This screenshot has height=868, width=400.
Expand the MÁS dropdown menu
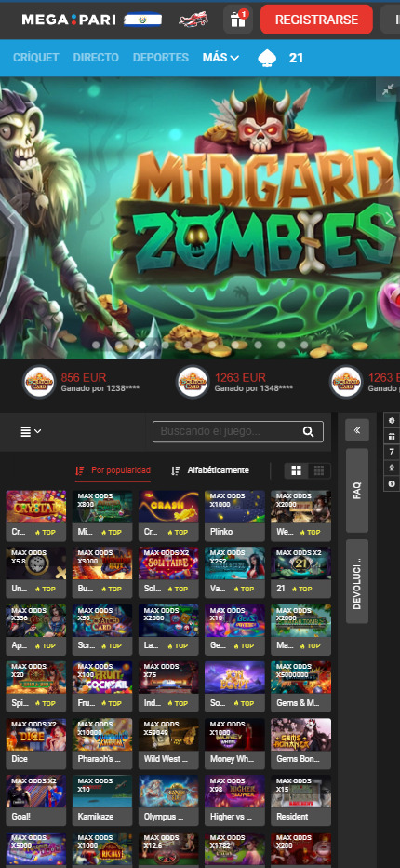pyautogui.click(x=220, y=58)
